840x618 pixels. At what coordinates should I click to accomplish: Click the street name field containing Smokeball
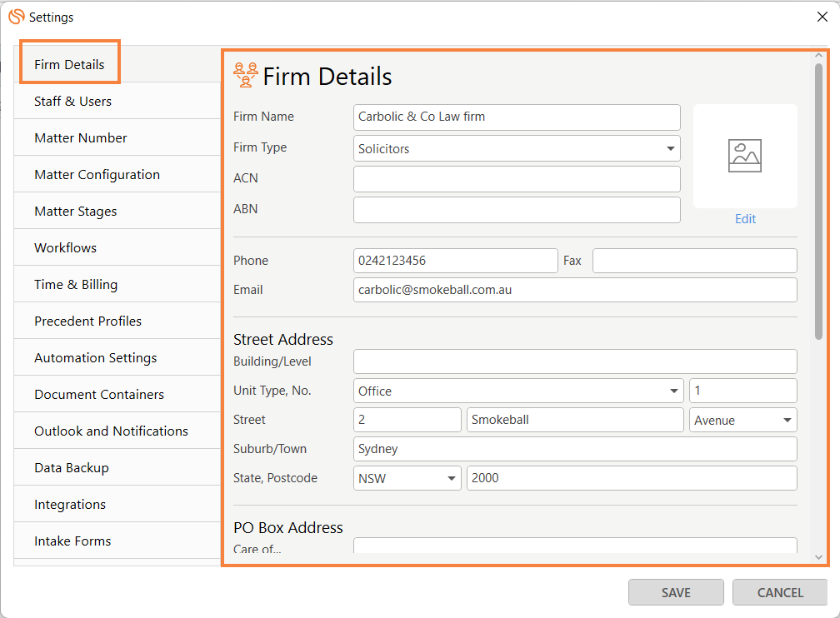tap(575, 420)
